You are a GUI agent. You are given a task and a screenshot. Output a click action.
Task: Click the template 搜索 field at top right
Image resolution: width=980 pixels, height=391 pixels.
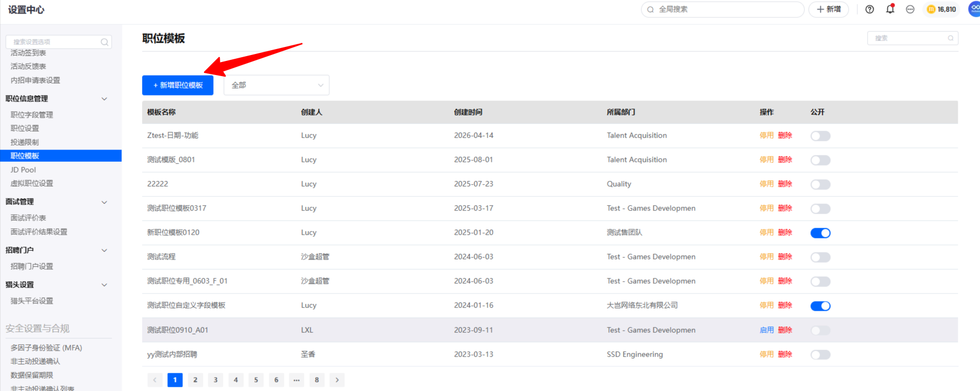pos(913,38)
